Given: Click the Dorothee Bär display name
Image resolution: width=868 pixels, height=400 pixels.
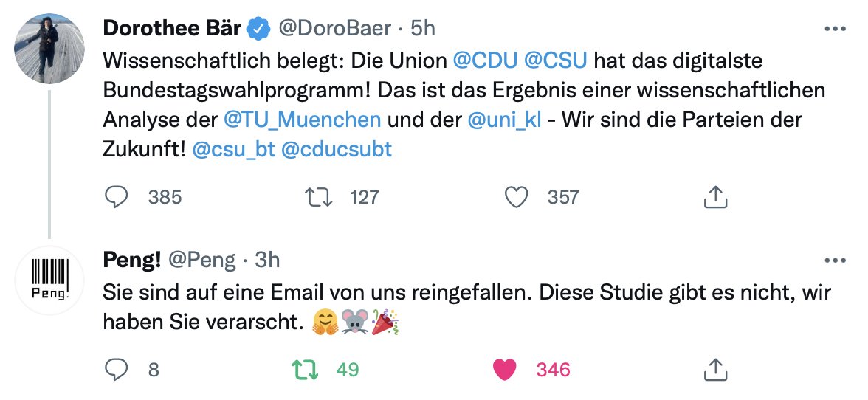Looking at the screenshot, I should [x=171, y=28].
